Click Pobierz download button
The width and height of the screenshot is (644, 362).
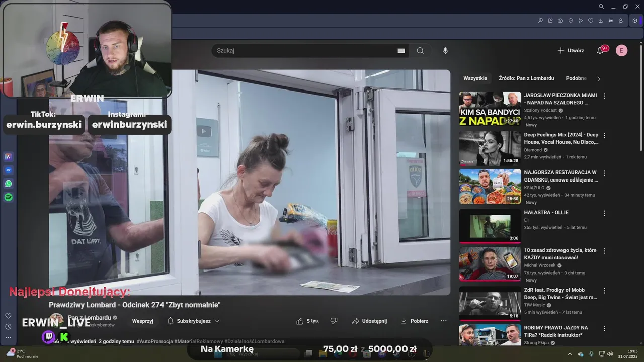pyautogui.click(x=415, y=321)
